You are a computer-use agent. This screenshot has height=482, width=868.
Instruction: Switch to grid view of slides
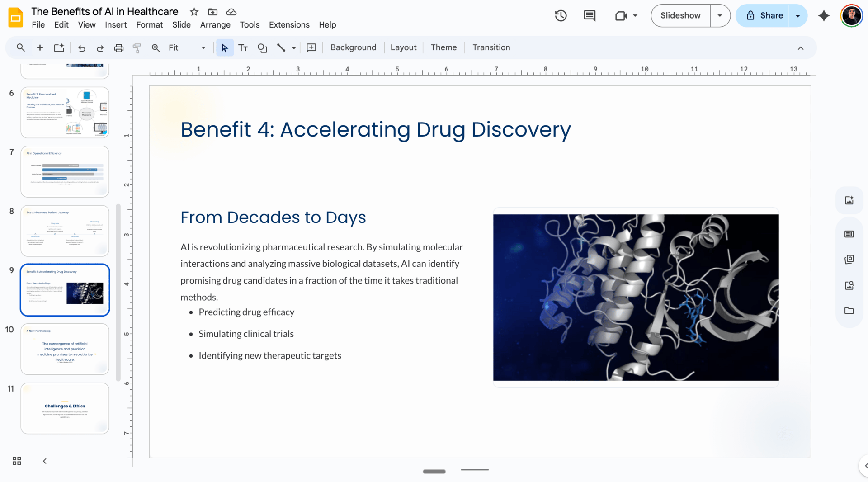pos(17,461)
